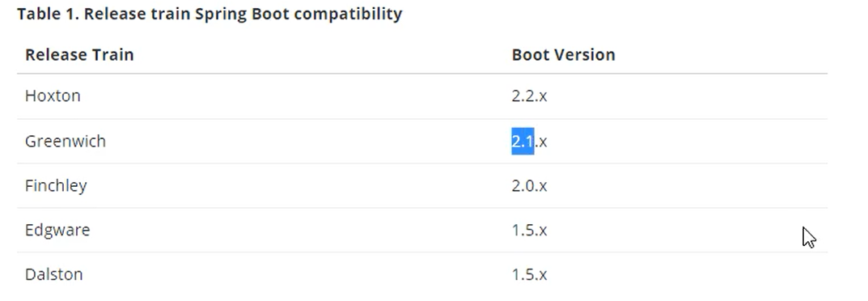Select the Finchley release train cell

coord(56,186)
